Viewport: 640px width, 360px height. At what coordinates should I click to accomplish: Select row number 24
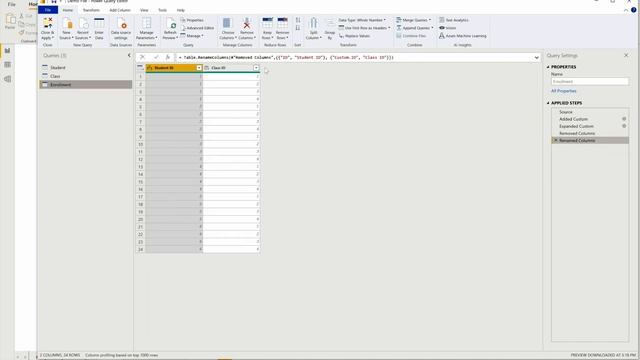(x=140, y=249)
